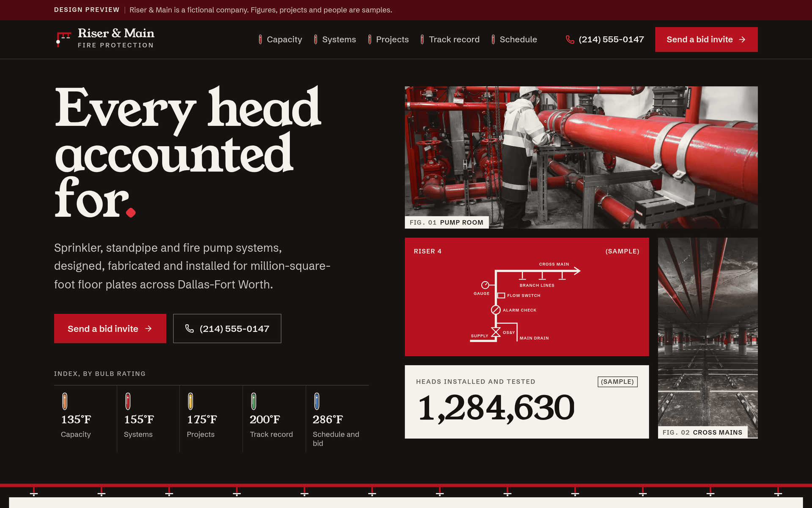Click the arrow icon in hero bid invite button
The image size is (812, 508).
click(x=148, y=329)
